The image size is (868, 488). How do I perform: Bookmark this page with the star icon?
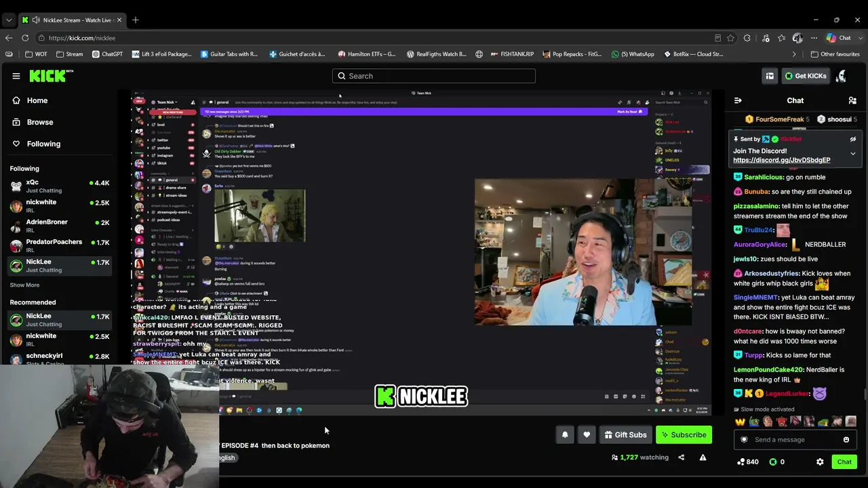coord(730,38)
